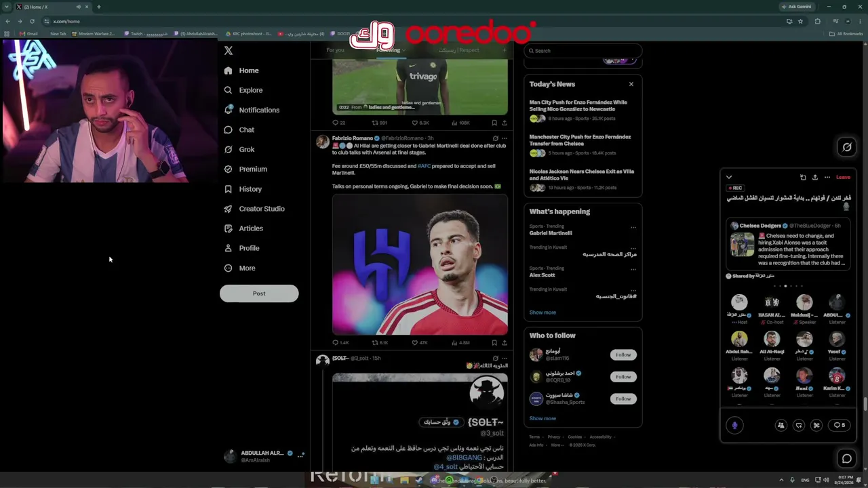Repost Fabrizio Romano's Martinelli post
This screenshot has width=868, height=488.
click(x=375, y=343)
